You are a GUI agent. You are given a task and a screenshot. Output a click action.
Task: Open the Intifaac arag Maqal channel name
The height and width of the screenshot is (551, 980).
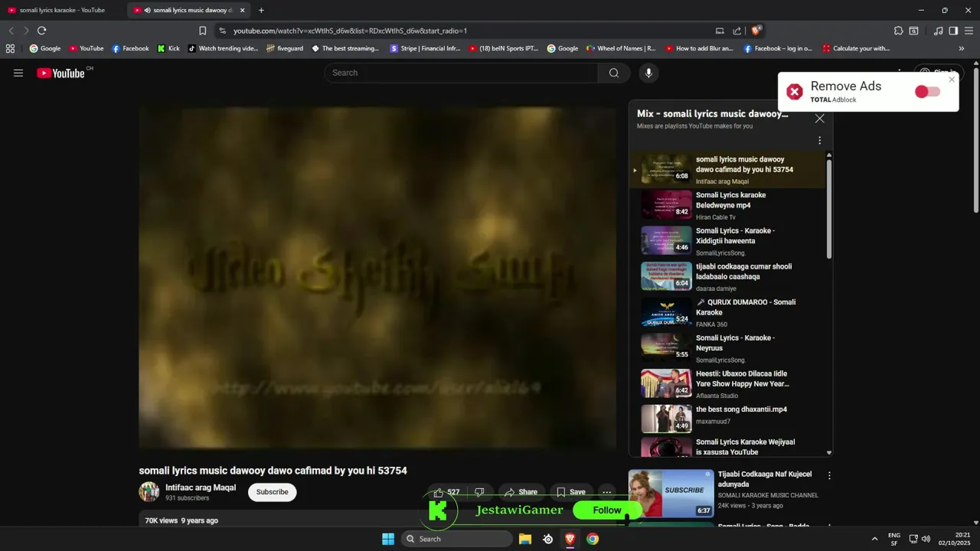(201, 487)
